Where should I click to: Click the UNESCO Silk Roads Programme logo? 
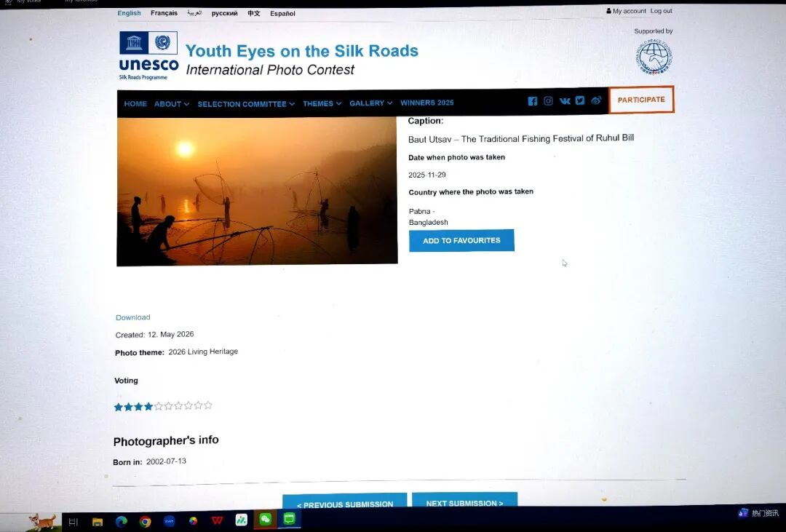coord(148,55)
